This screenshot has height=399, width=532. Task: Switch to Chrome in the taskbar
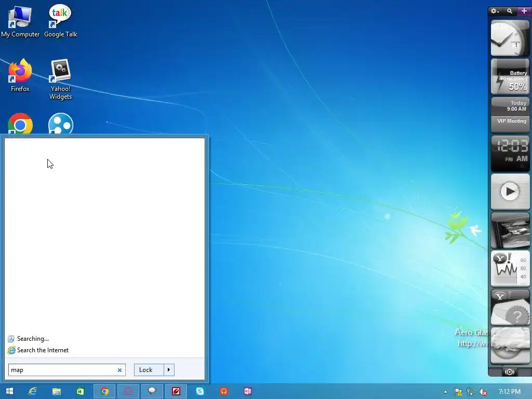tap(104, 391)
